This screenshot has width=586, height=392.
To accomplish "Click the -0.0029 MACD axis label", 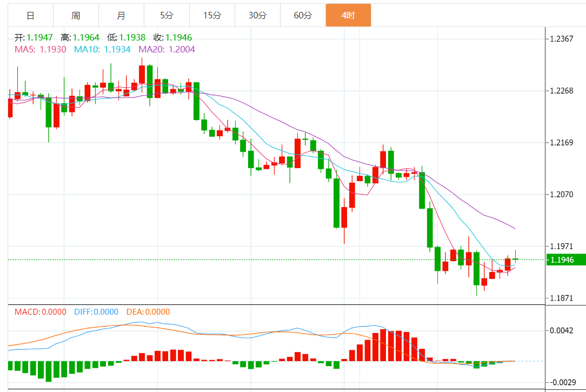I will (x=563, y=382).
